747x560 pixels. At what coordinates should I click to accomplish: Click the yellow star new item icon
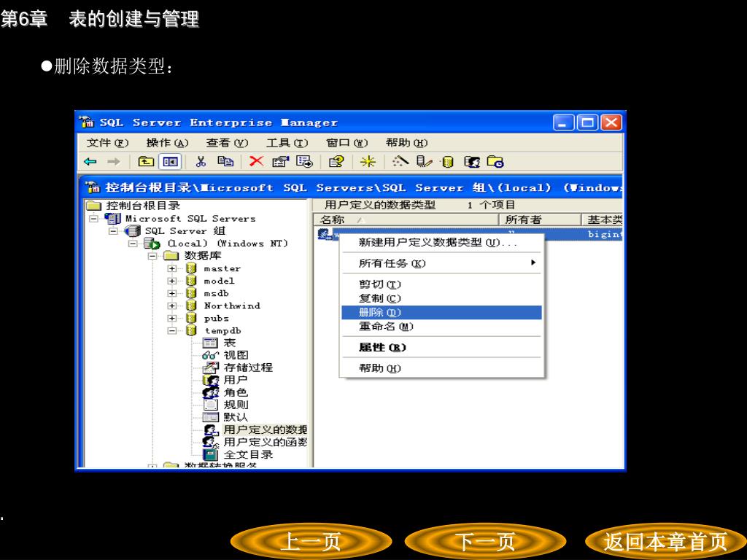pyautogui.click(x=368, y=162)
